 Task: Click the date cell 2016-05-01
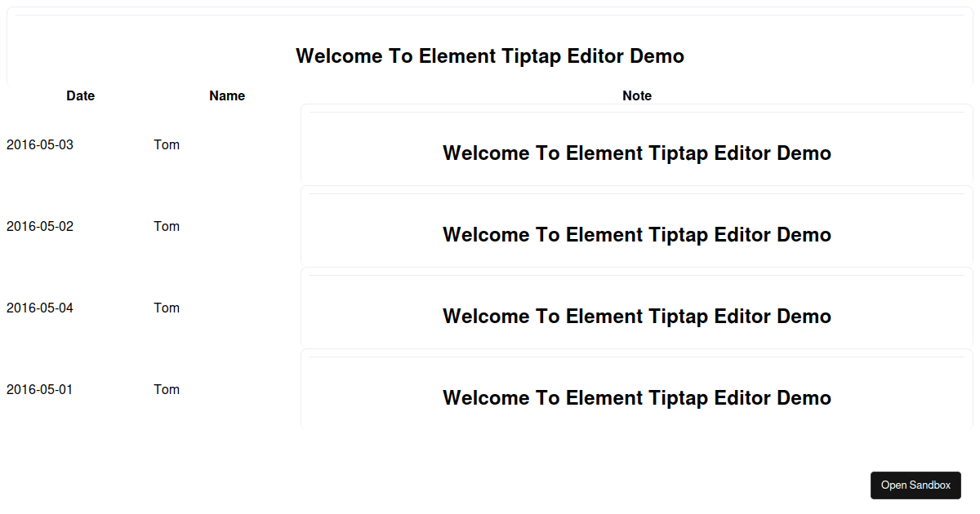click(x=39, y=389)
